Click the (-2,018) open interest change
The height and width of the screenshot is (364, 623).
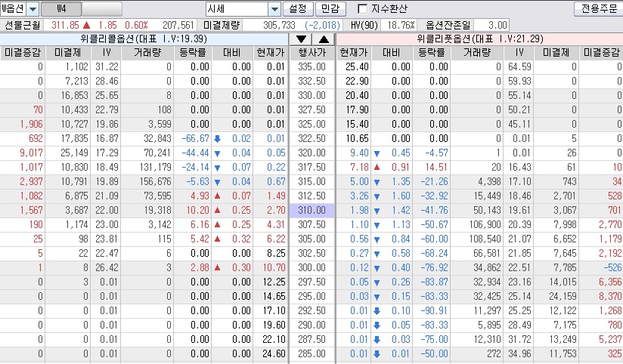pos(323,25)
